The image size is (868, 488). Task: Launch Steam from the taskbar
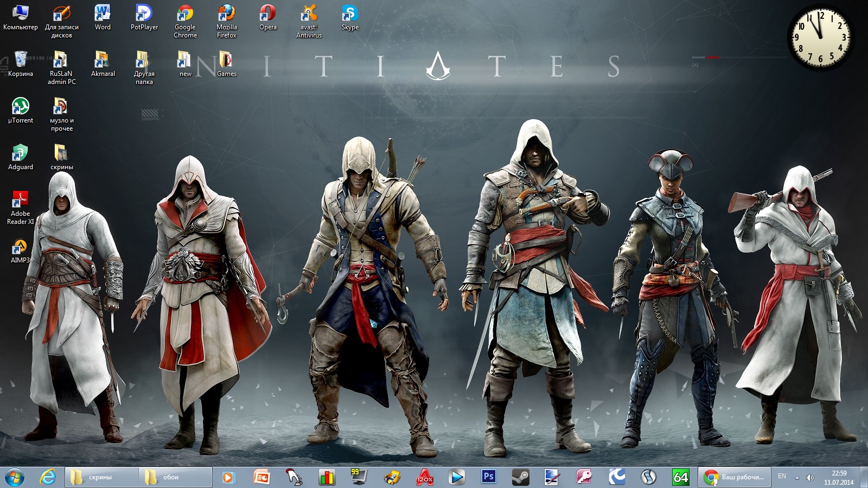coord(520,477)
